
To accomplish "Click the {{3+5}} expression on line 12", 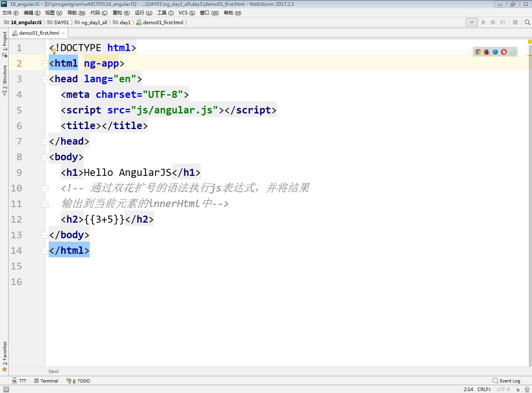I will pyautogui.click(x=104, y=220).
